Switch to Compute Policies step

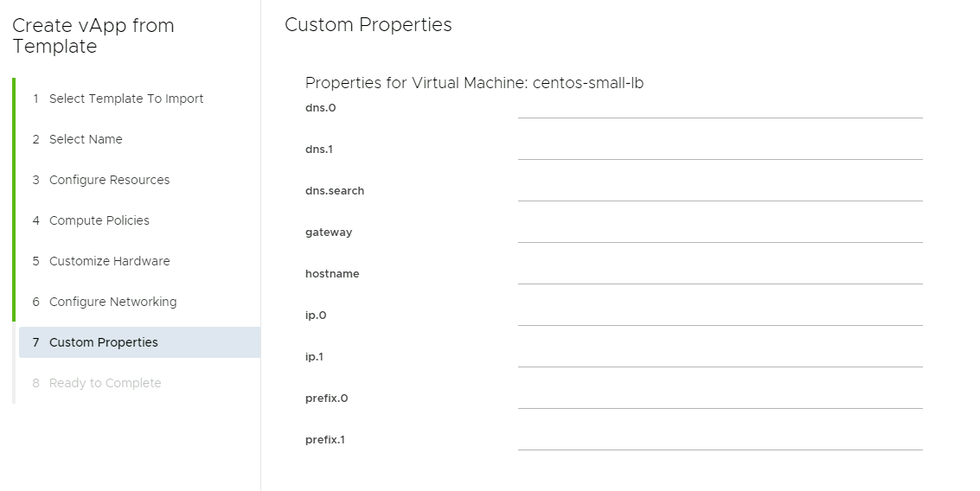click(x=99, y=220)
